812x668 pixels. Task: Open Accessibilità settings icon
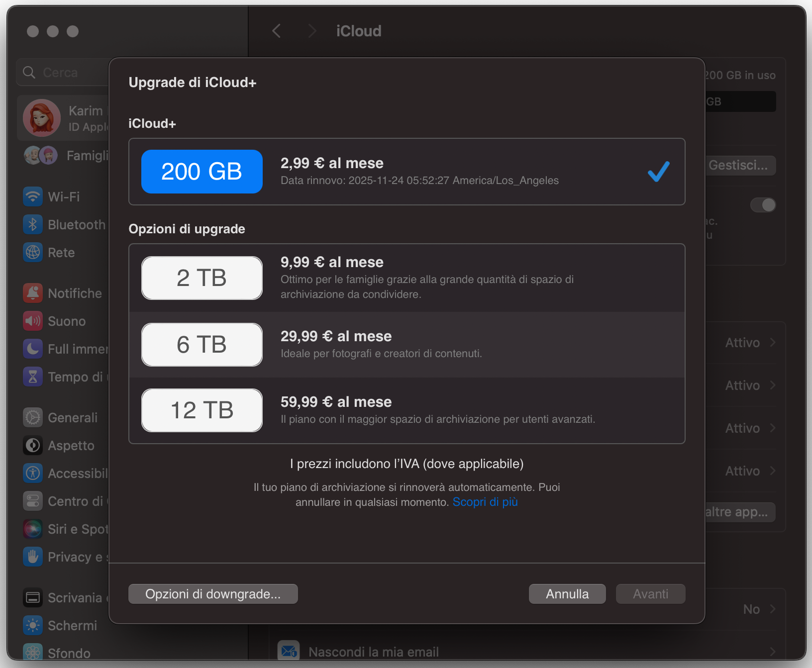click(x=32, y=473)
